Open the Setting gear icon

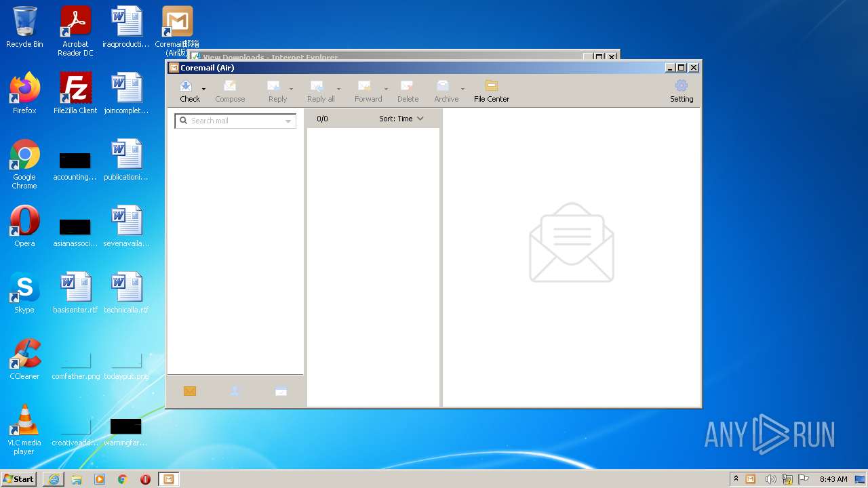pos(682,85)
